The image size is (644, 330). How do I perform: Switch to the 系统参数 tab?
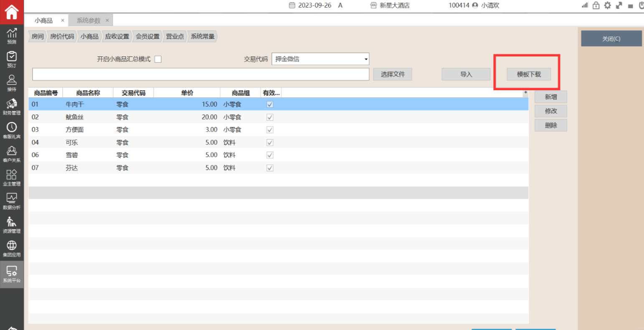click(89, 20)
